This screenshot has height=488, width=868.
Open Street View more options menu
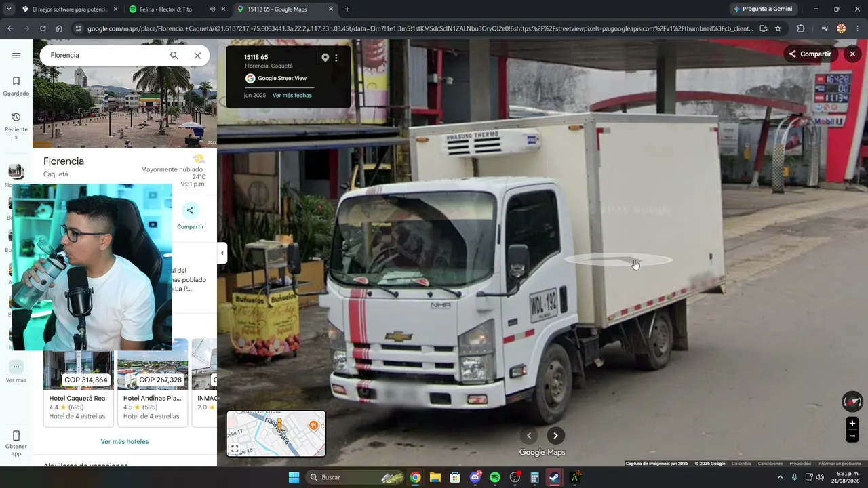pyautogui.click(x=336, y=58)
